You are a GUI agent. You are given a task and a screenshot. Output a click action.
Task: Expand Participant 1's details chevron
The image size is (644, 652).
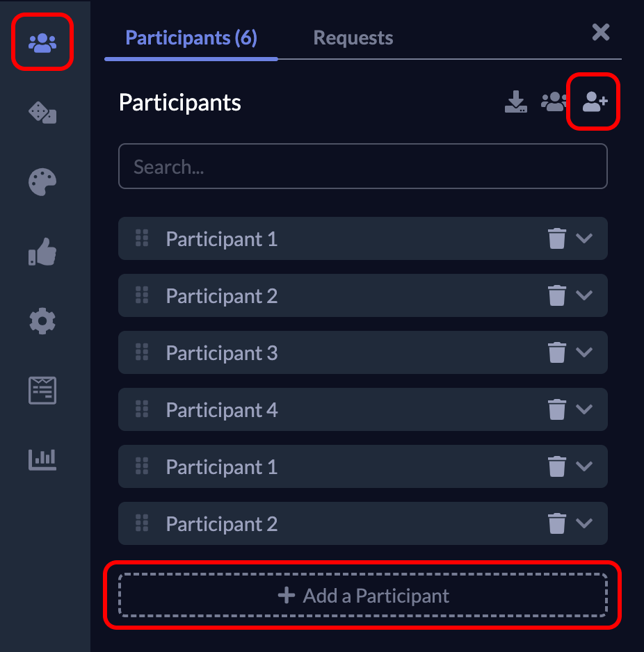coord(584,238)
